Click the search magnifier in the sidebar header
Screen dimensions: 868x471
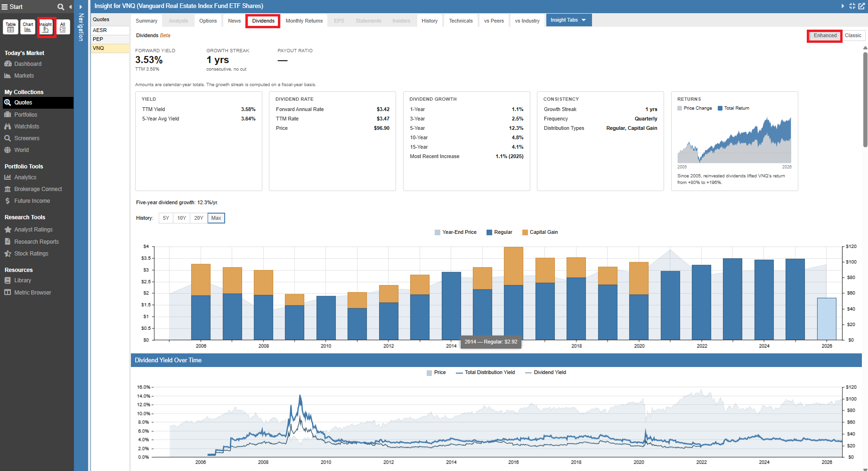pos(61,7)
